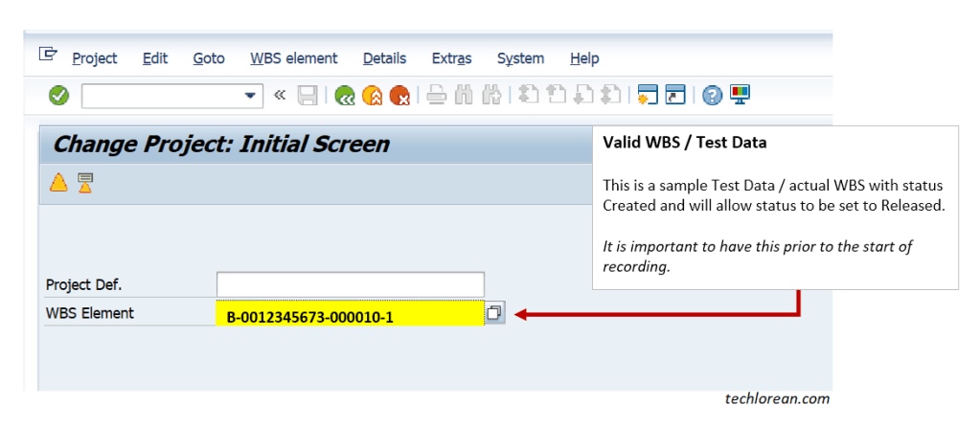
Task: Open the WBS element menu
Action: [x=294, y=58]
